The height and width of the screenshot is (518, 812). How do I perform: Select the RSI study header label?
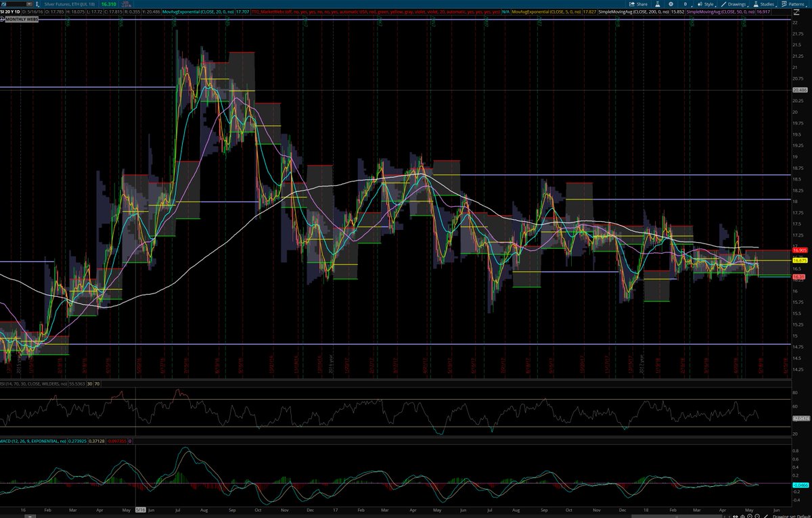[x=34, y=384]
